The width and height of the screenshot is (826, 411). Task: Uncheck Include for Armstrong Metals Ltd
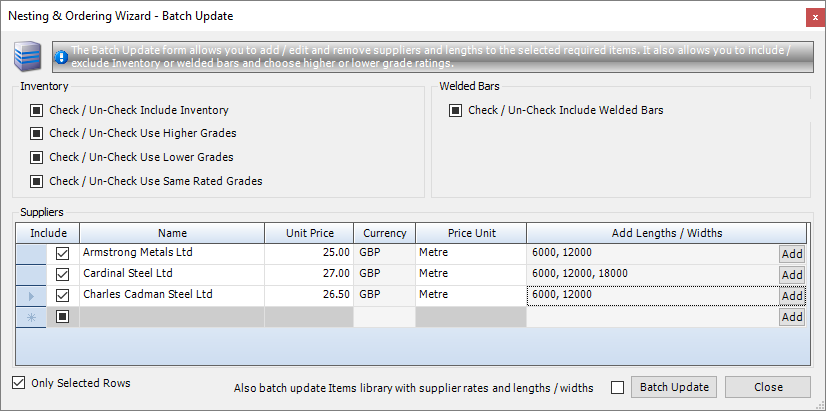point(63,254)
